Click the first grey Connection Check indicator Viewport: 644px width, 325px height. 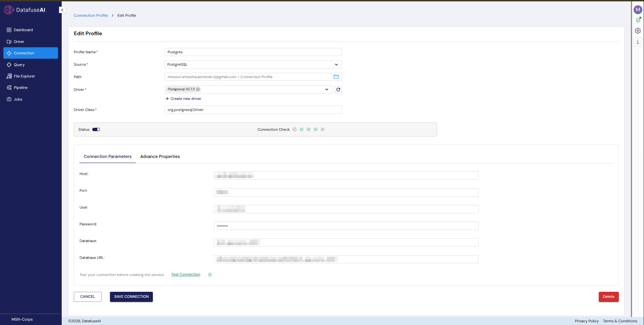tap(294, 129)
